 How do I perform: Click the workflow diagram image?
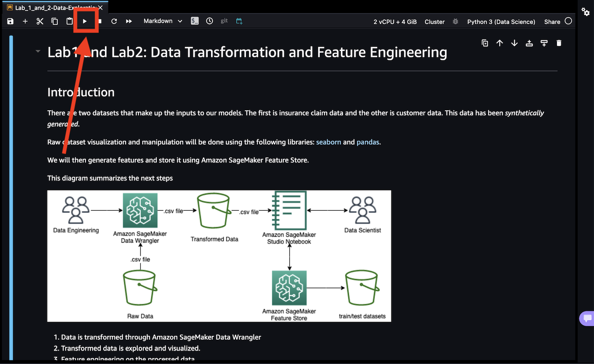219,256
